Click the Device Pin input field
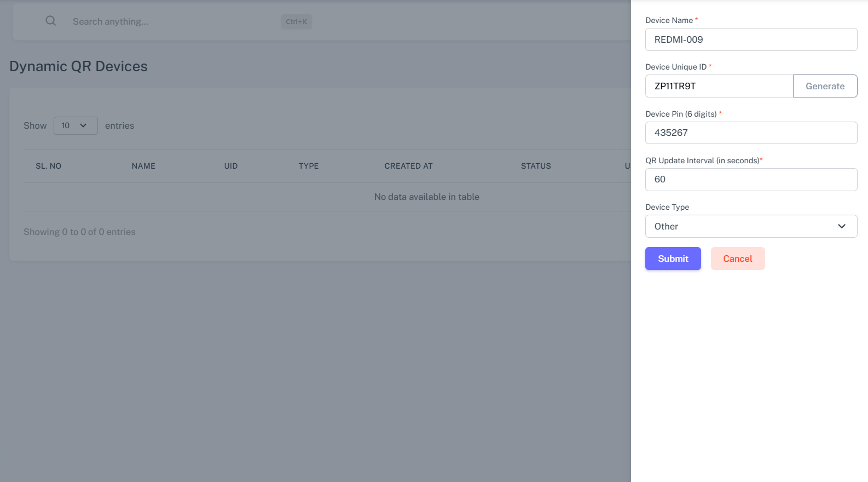This screenshot has height=482, width=868. (x=751, y=133)
